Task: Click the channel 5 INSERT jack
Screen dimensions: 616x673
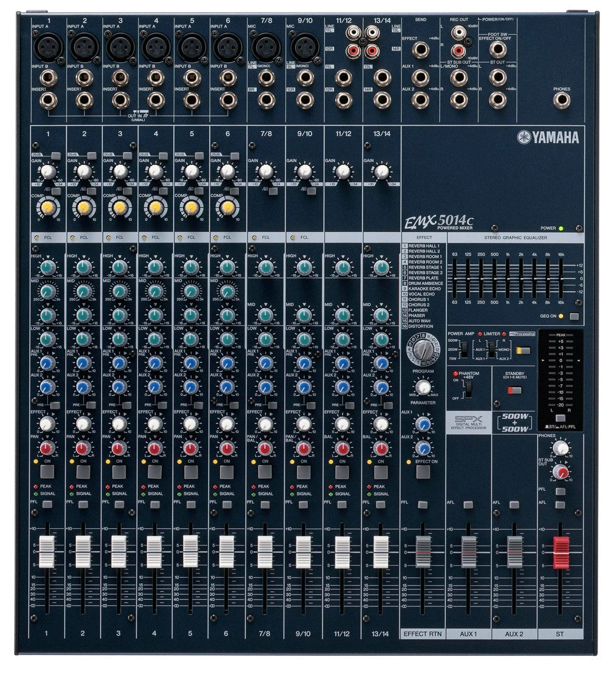Action: pyautogui.click(x=192, y=100)
